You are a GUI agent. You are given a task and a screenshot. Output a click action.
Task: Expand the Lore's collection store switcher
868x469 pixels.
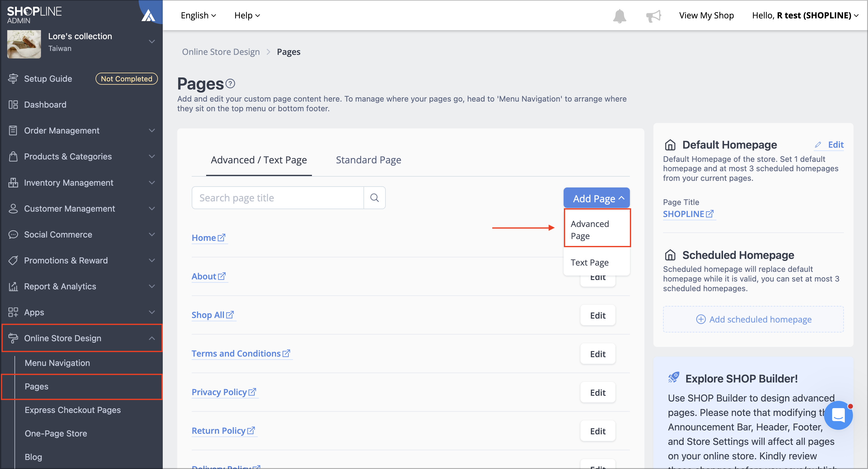(x=152, y=41)
